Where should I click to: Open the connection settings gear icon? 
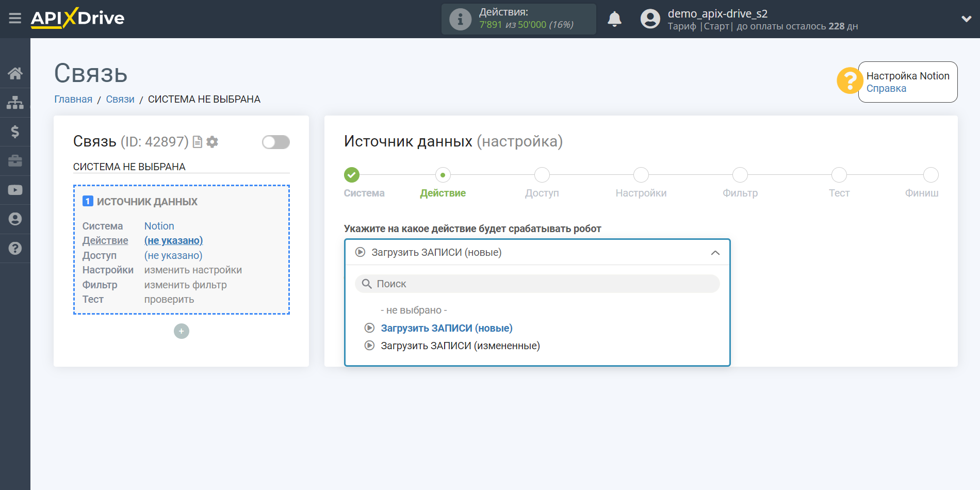[212, 142]
